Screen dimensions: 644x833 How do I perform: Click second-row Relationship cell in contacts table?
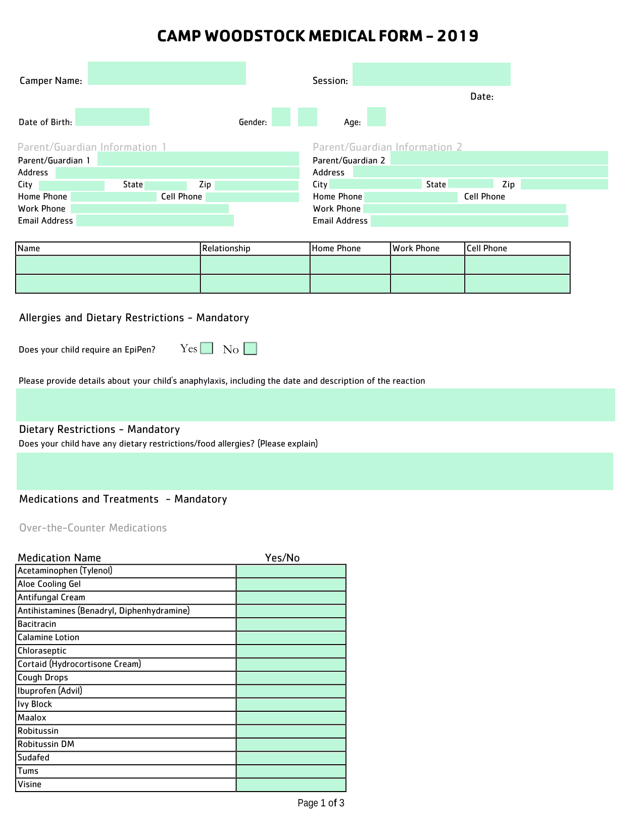pos(255,284)
